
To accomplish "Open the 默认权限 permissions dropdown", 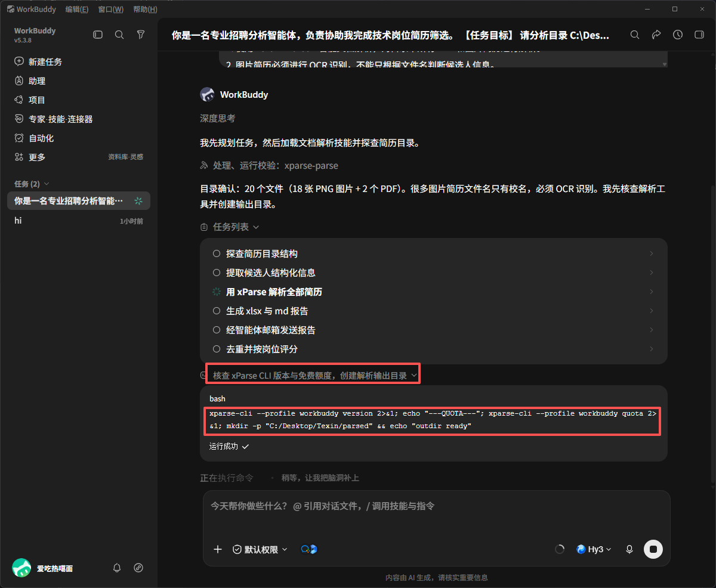I will click(260, 549).
